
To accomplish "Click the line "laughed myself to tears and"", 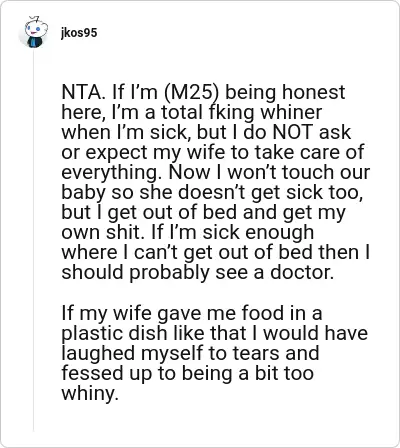I will pos(190,353).
